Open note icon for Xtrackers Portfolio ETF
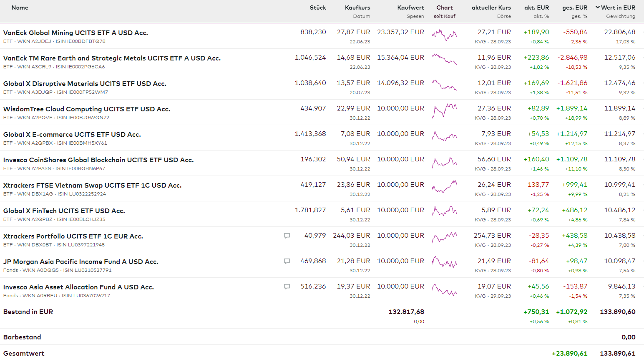Viewport: 644px width, 359px height. (x=287, y=236)
